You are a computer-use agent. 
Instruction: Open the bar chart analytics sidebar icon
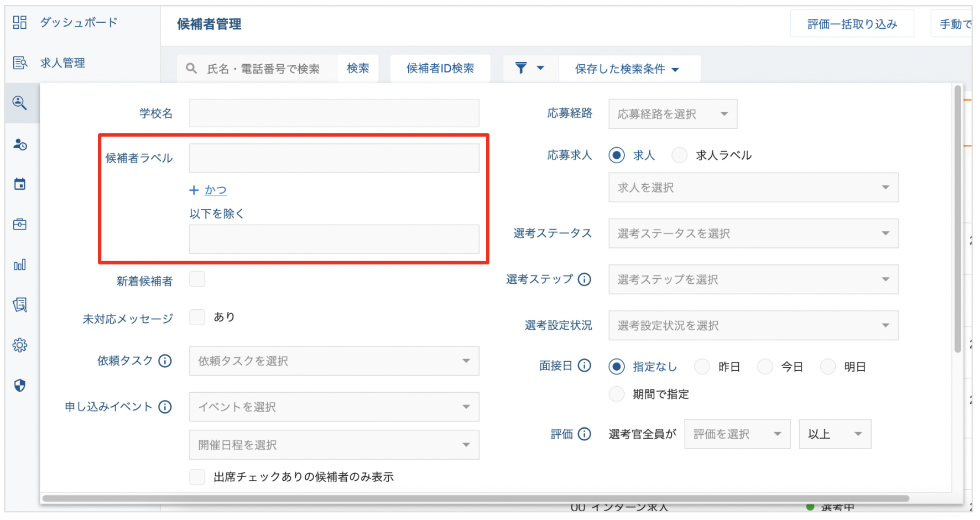20,265
